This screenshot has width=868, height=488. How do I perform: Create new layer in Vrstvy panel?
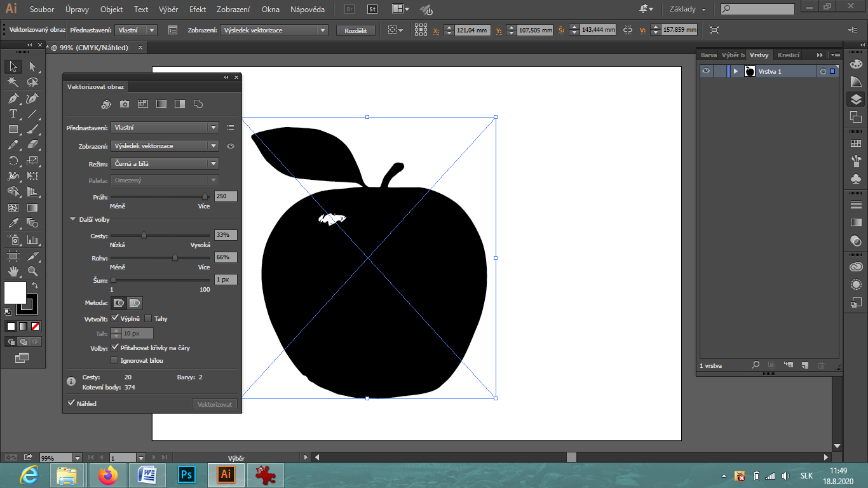click(x=804, y=365)
